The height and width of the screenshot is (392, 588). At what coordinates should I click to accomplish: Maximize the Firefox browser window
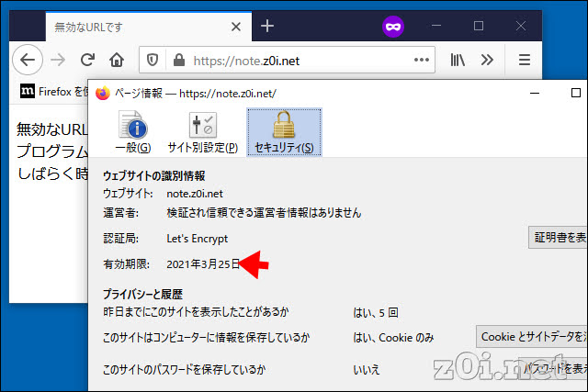pos(479,26)
